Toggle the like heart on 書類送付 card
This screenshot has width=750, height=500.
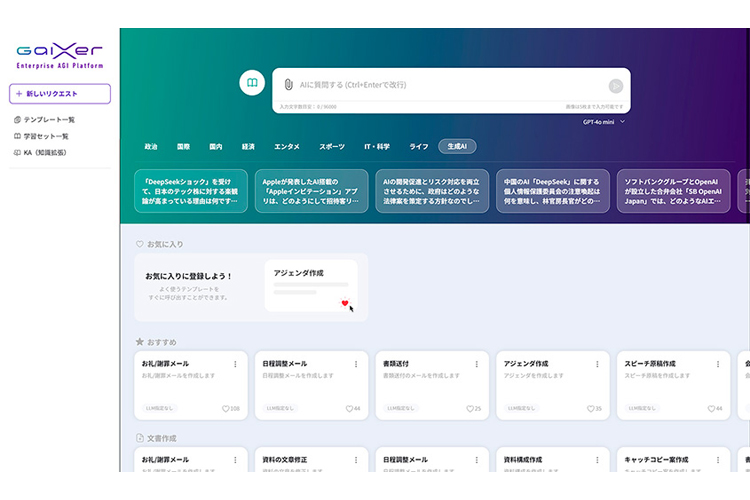point(470,409)
